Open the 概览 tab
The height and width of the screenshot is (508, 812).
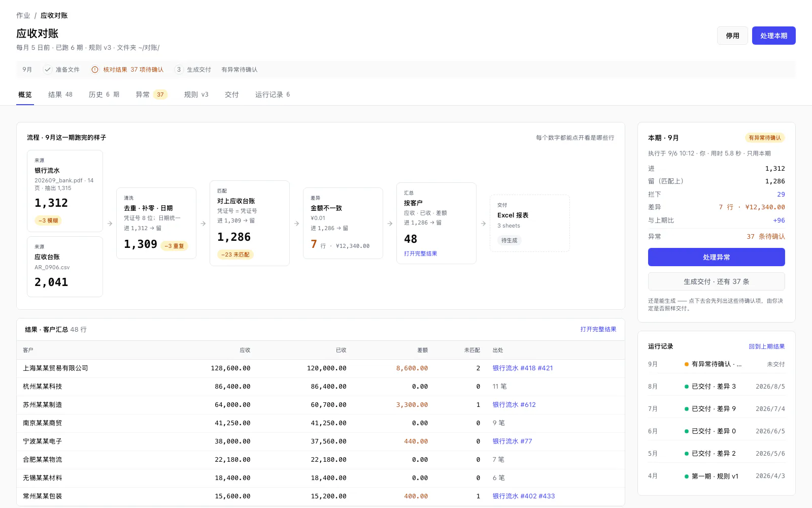25,94
